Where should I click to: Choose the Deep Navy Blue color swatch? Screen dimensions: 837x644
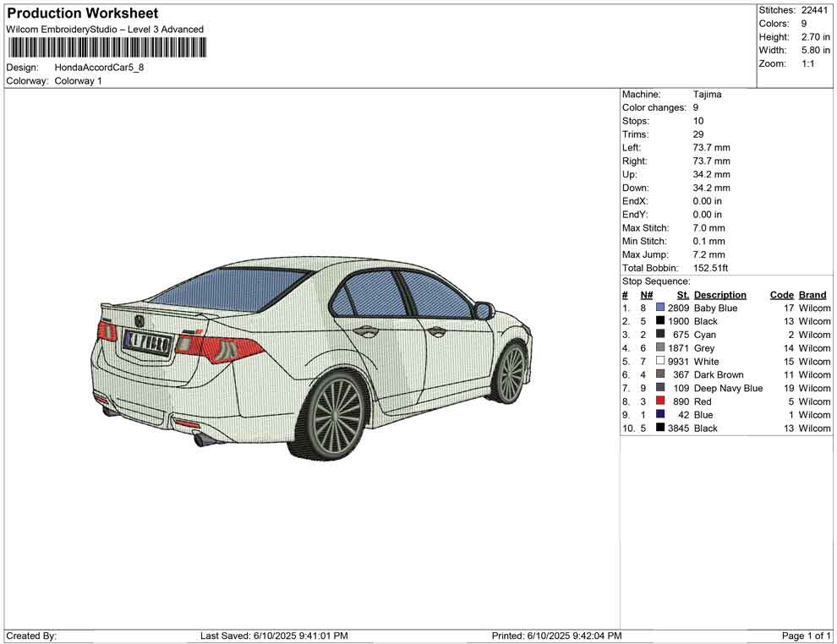660,388
